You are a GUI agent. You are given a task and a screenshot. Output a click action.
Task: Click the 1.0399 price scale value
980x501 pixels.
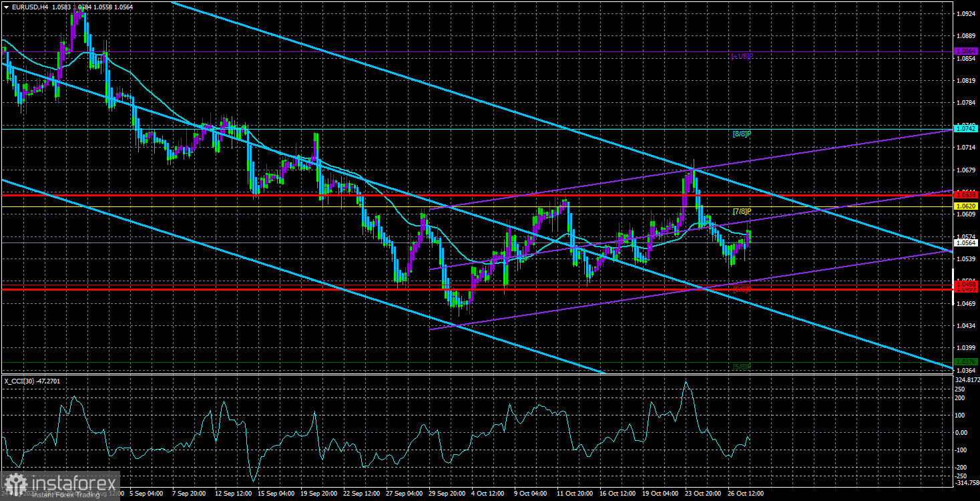(966, 349)
